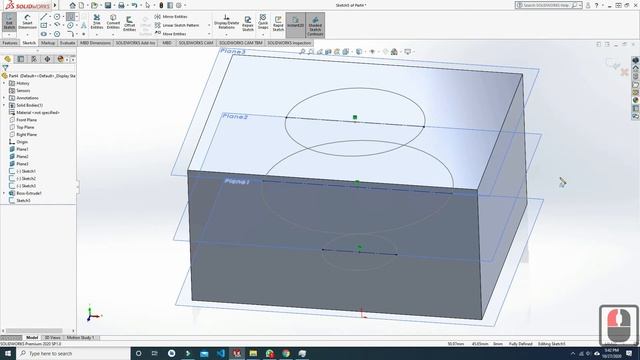Click the Rebuild traffic light icon

coord(161,5)
